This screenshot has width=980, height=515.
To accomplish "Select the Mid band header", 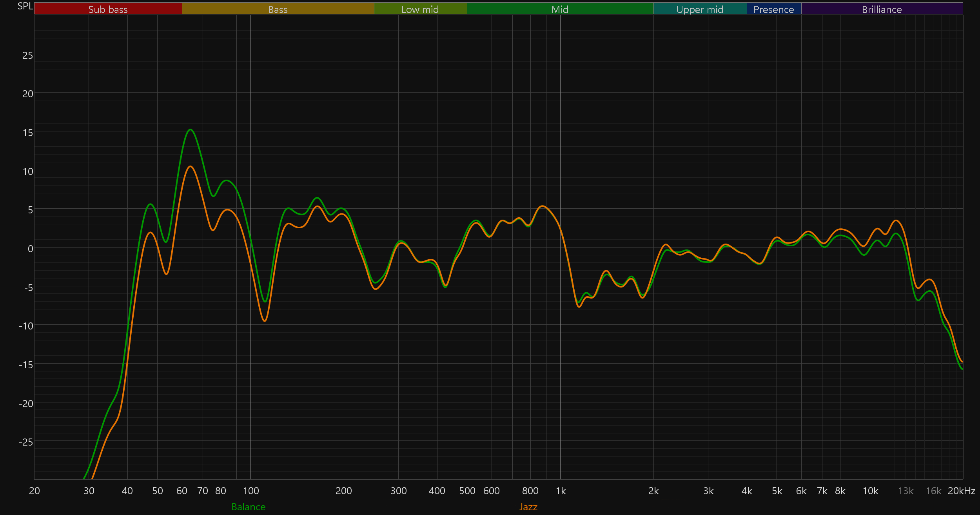I will (x=560, y=9).
